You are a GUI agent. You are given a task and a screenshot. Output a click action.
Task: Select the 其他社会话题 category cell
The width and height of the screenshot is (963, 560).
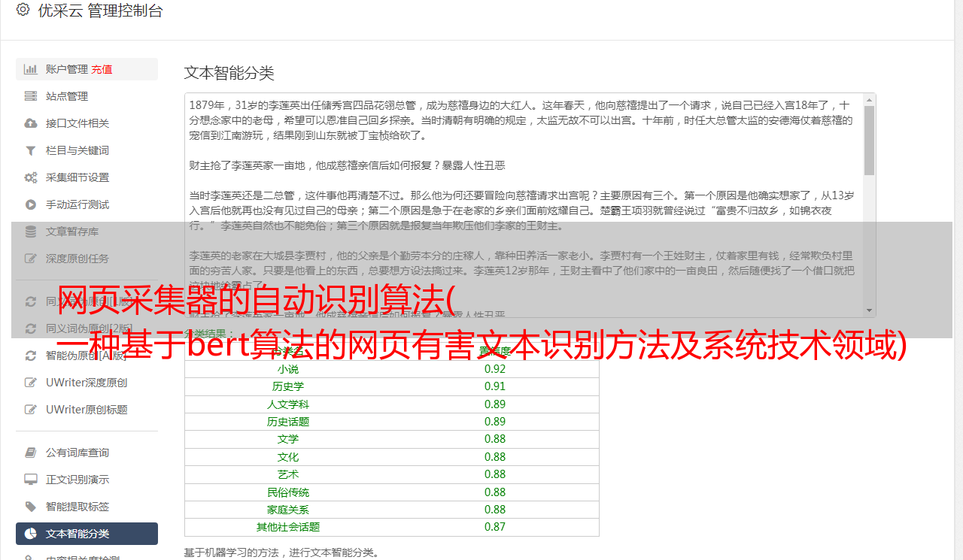point(288,527)
